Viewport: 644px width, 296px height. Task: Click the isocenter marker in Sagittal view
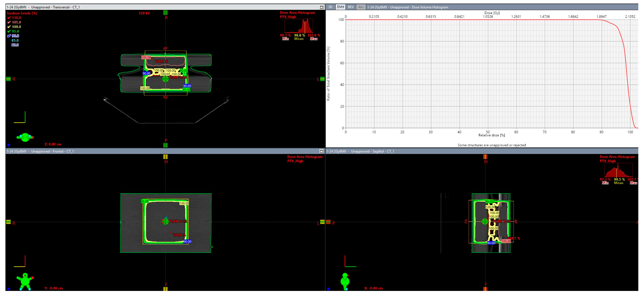(x=485, y=221)
